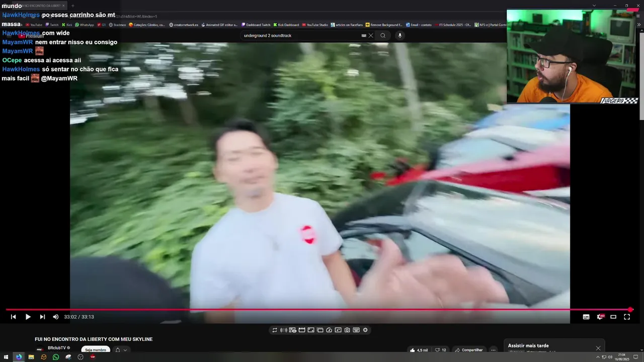The height and width of the screenshot is (362, 644).
Task: Close the Assistir mais tarde popup
Action: click(598, 348)
